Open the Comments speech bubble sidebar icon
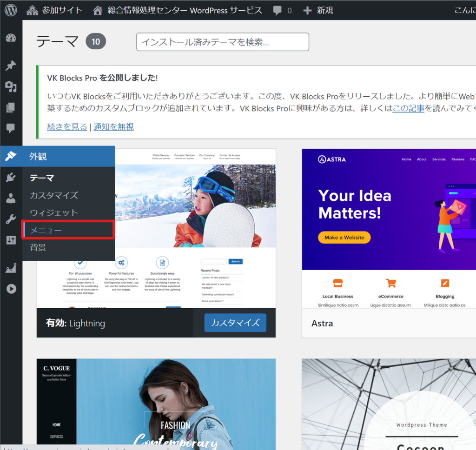Viewport: 476px width, 450px height. (x=11, y=128)
